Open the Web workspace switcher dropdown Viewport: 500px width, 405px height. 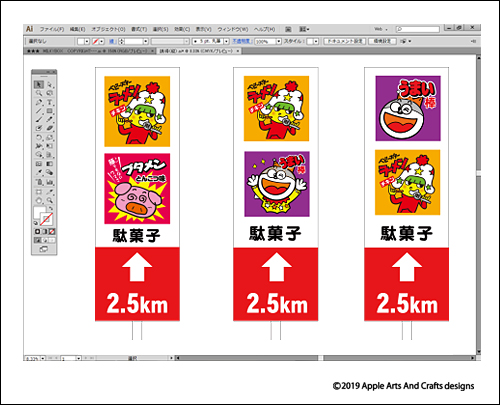pos(381,29)
